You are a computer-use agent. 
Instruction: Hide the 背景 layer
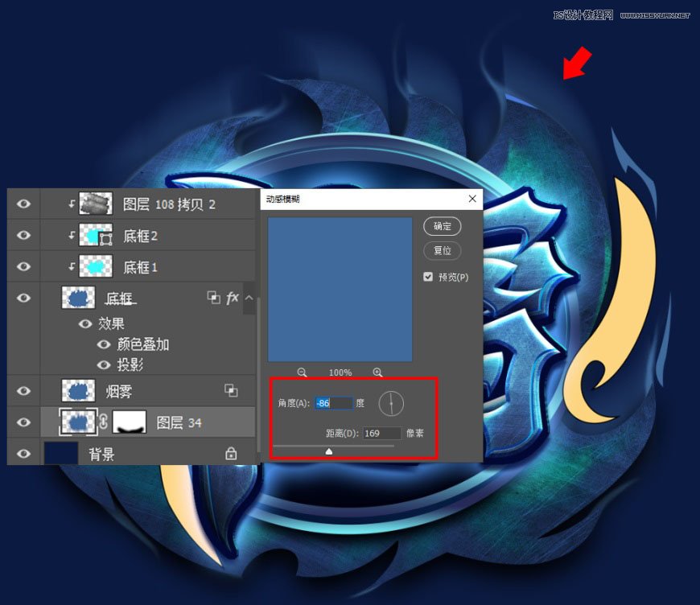click(23, 454)
